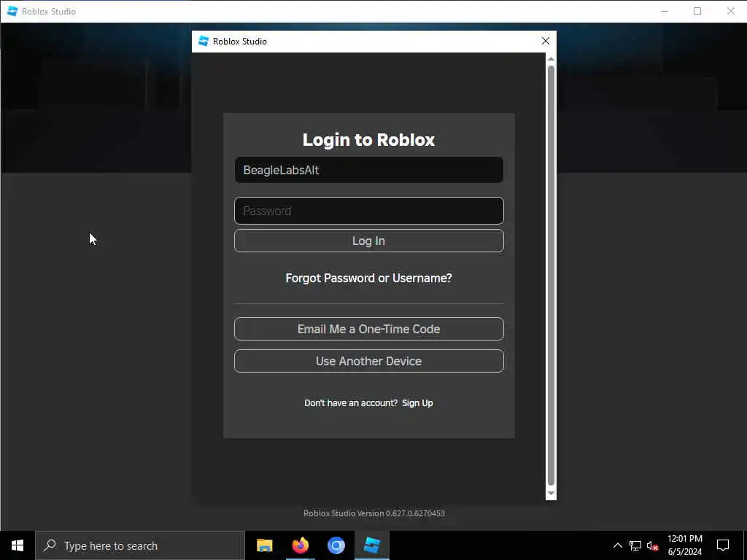
Task: Click the "Don't have an account?" text
Action: click(351, 402)
